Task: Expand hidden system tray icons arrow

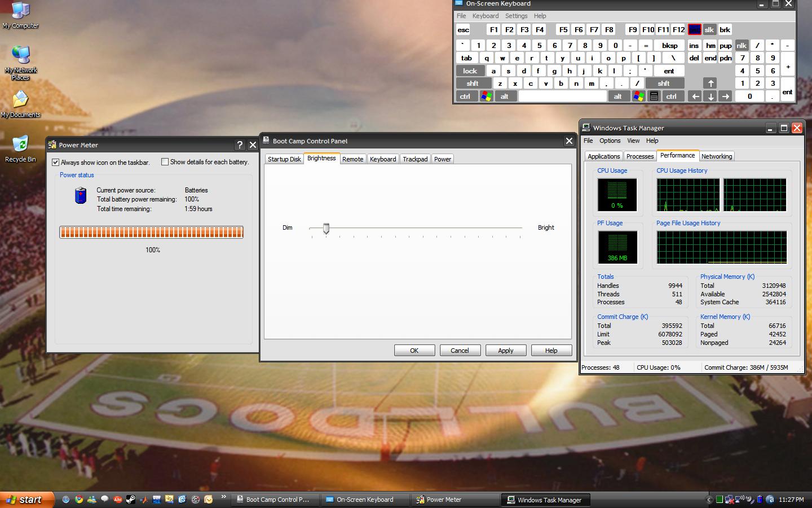Action: coord(709,500)
